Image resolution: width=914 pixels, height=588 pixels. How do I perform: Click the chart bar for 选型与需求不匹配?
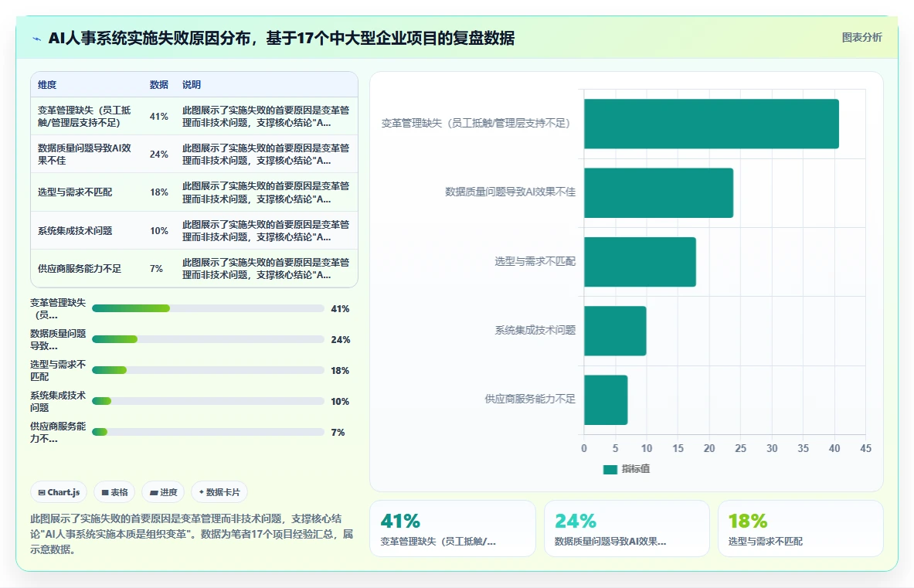point(640,262)
